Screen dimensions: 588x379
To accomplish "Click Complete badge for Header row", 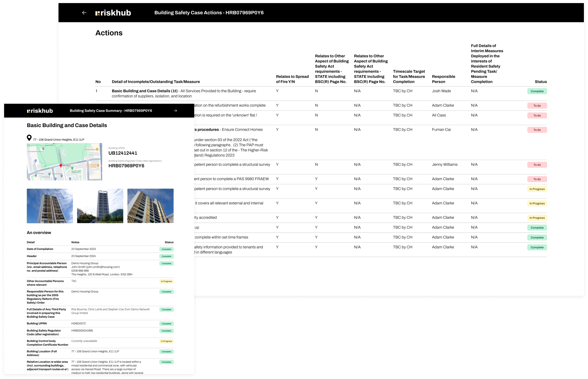I will 166,257.
